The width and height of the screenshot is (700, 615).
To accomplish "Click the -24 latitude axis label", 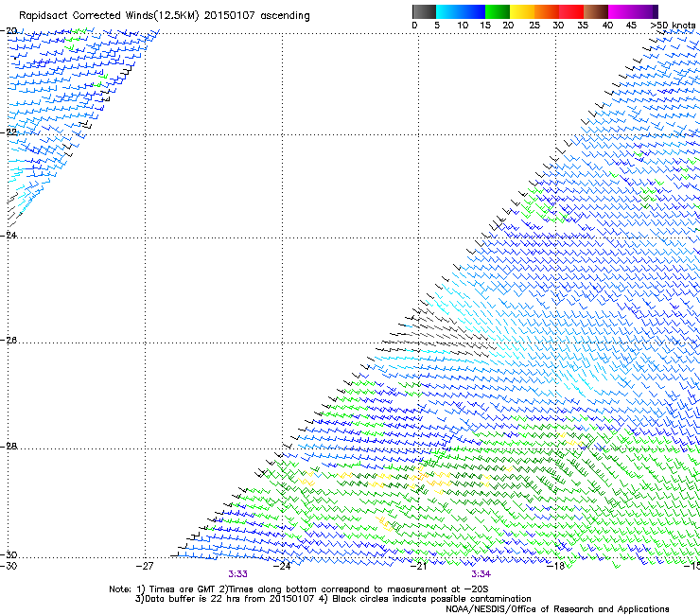I will pos(9,235).
